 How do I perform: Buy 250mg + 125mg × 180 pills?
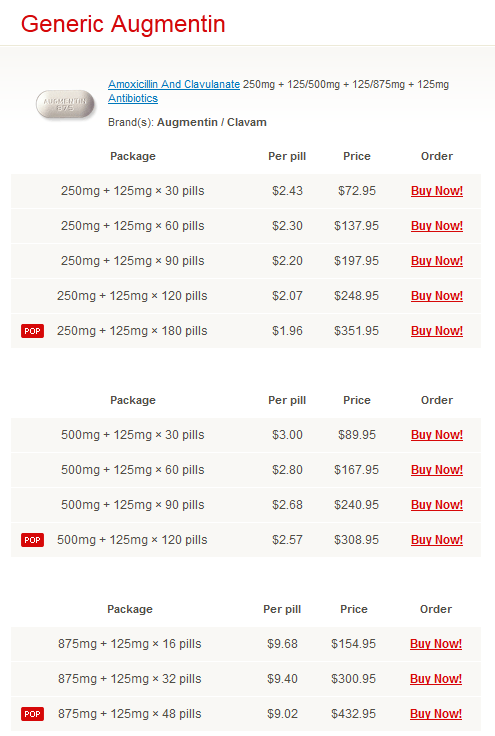coord(437,331)
